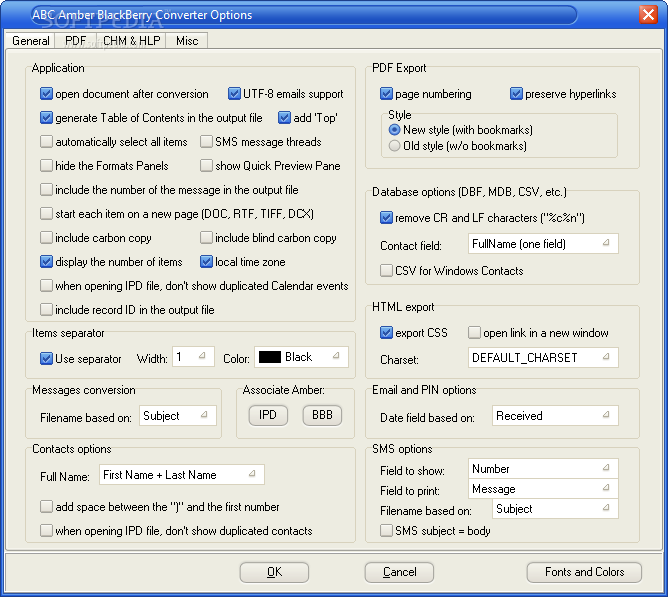Viewport: 668px width, 597px height.
Task: Click the BBB associate button
Action: 322,415
